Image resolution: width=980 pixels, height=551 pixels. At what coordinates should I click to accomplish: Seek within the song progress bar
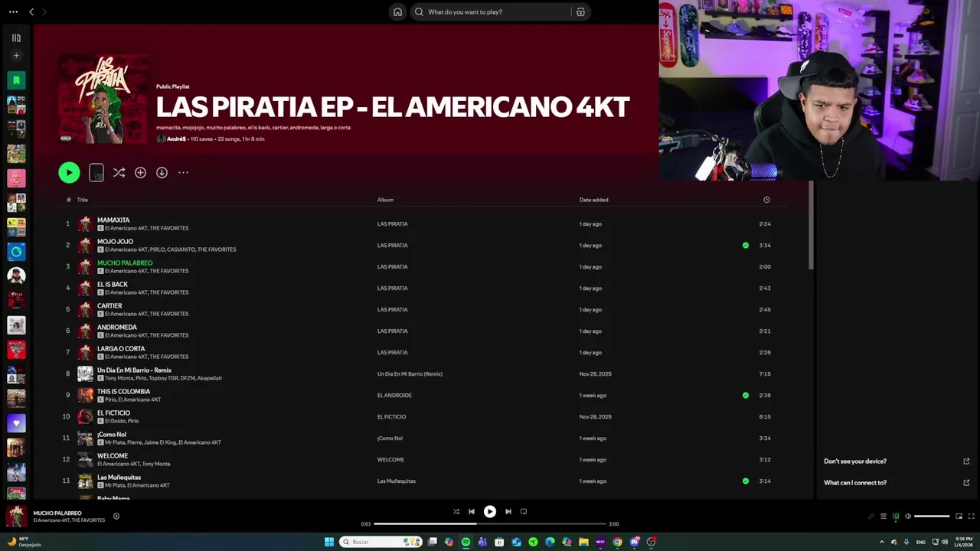[x=490, y=524]
